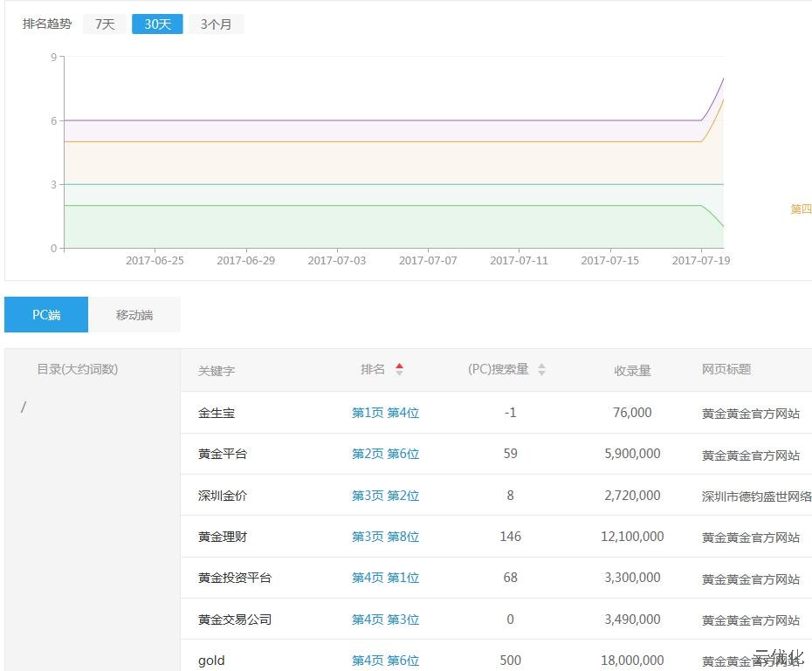
Task: Select the 7天 ranking trend range
Action: (x=105, y=24)
